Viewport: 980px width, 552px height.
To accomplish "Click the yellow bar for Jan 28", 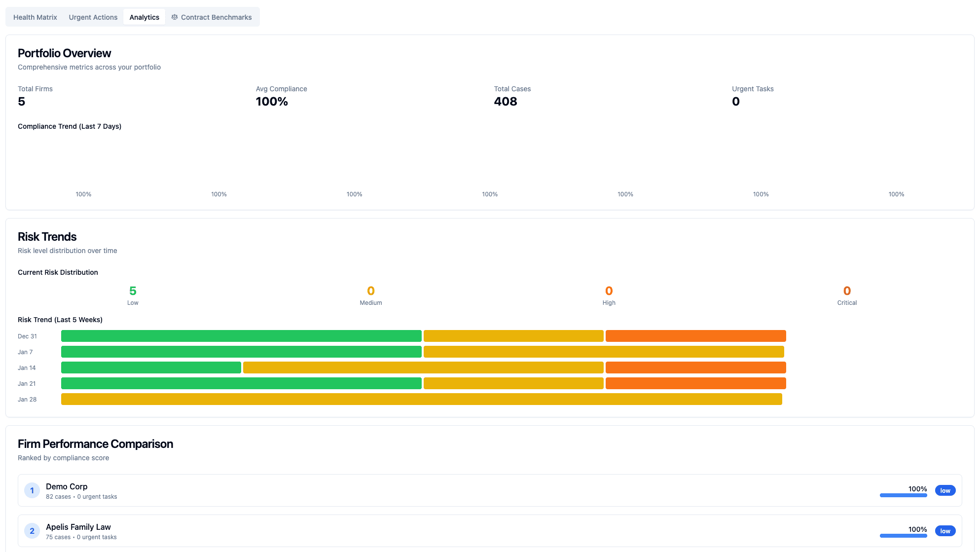I will click(421, 399).
